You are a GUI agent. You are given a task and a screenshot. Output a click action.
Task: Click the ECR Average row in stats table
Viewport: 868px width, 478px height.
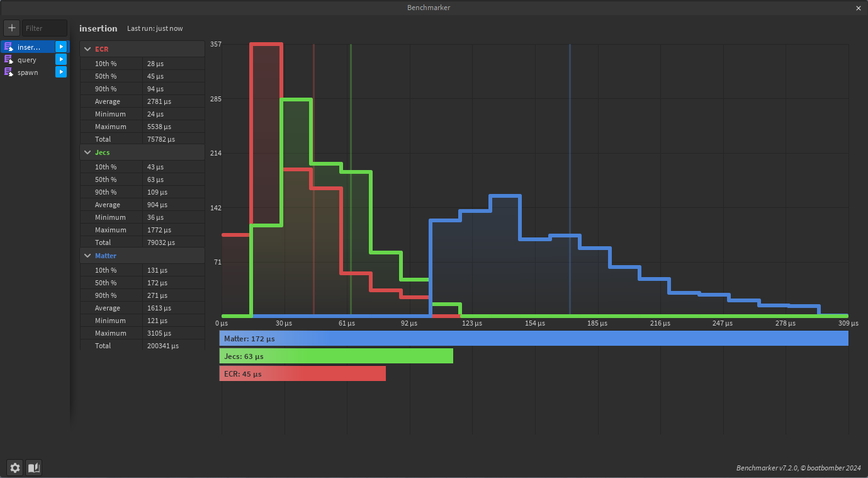(142, 101)
